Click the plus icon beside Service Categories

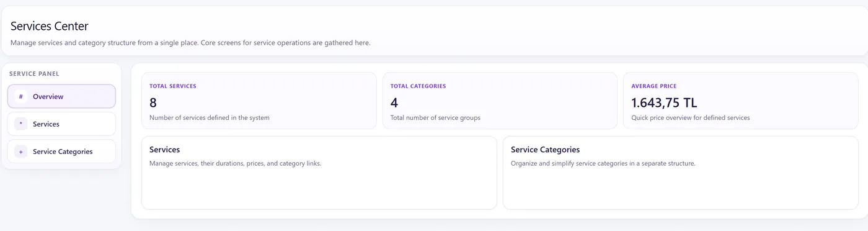[x=20, y=152]
